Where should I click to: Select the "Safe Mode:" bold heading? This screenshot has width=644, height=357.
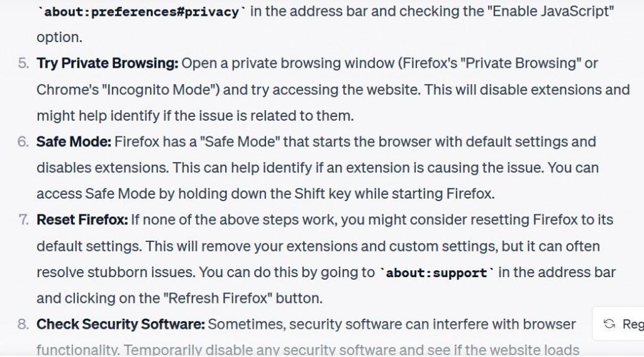click(x=74, y=141)
